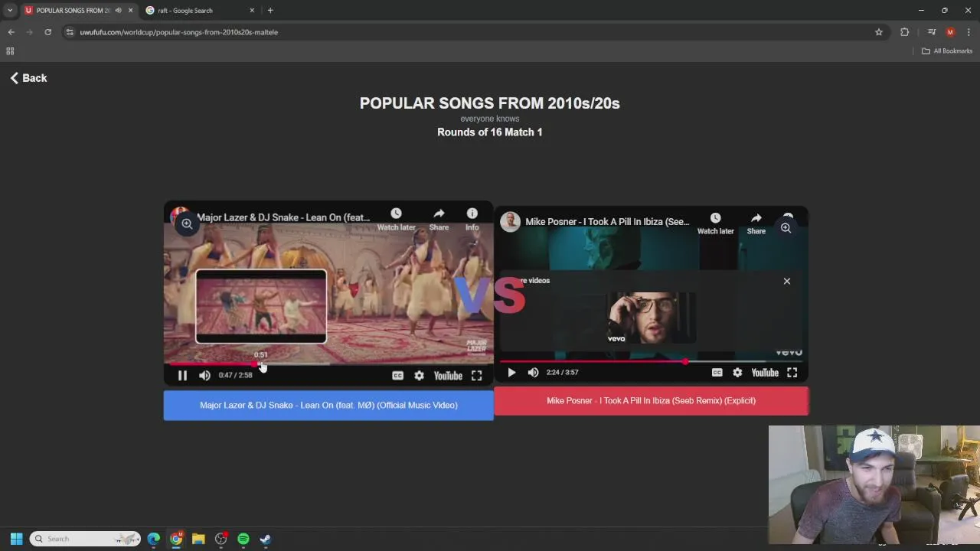Click Watch later on Lean On video
Screen dimensions: 980x551
(x=396, y=219)
